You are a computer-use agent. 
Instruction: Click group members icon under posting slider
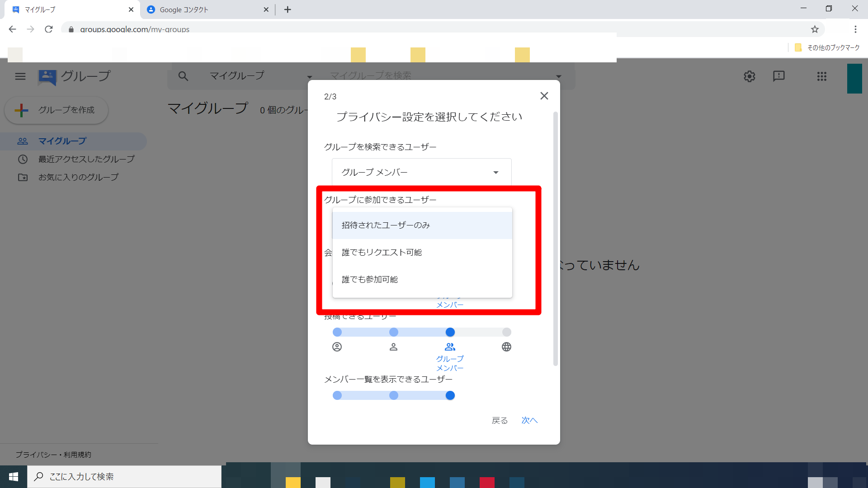pyautogui.click(x=450, y=347)
